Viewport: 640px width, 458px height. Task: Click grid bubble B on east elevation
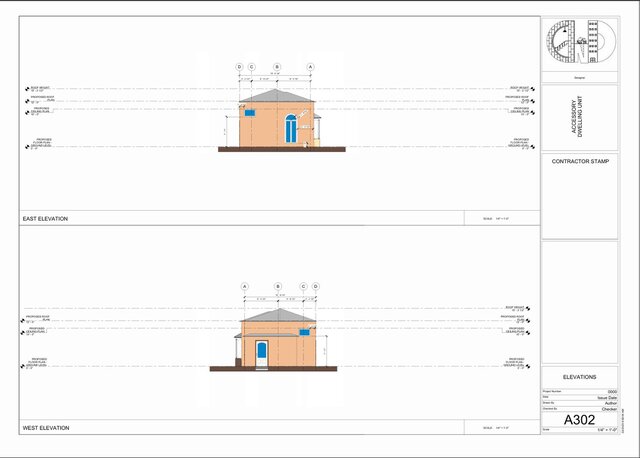[x=277, y=66]
